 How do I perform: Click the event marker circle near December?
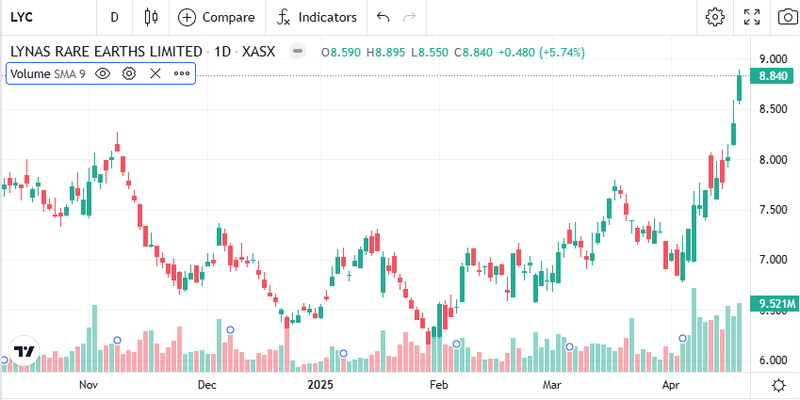pos(230,330)
